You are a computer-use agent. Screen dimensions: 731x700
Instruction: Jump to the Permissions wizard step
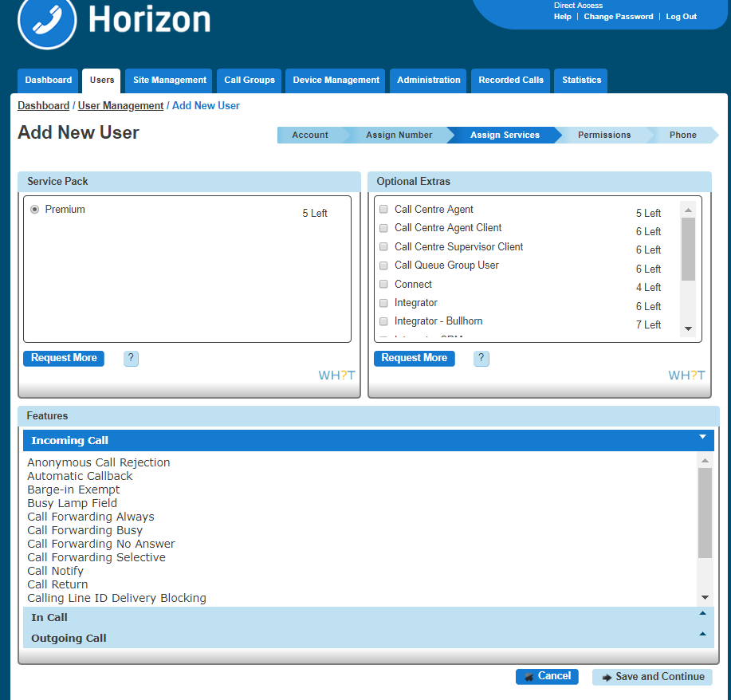604,136
